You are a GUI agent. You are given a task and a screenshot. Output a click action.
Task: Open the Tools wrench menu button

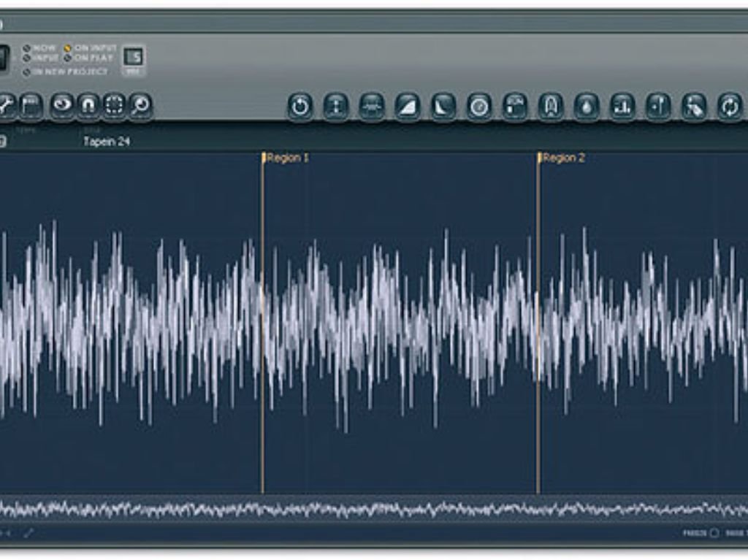pos(6,105)
